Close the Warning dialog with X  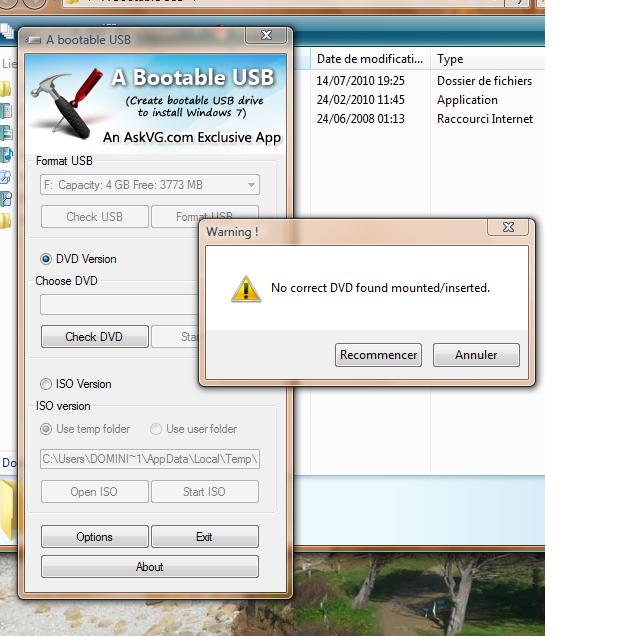[x=507, y=228]
